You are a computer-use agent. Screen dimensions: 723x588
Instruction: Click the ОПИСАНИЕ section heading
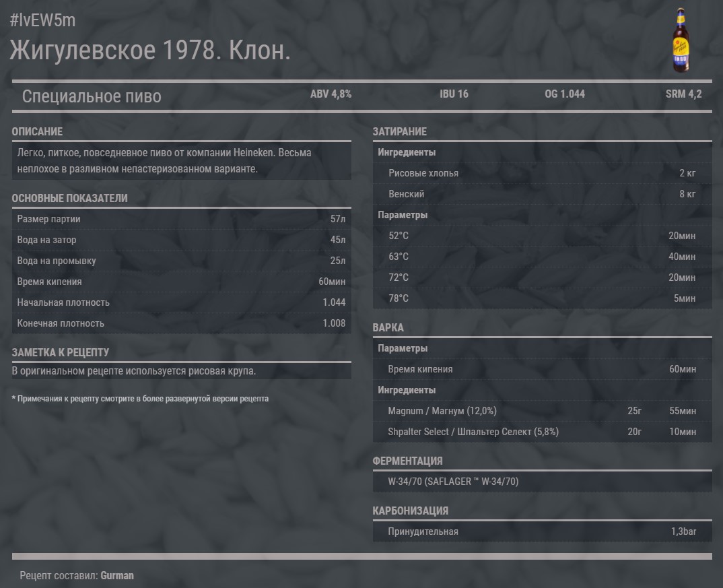[37, 131]
